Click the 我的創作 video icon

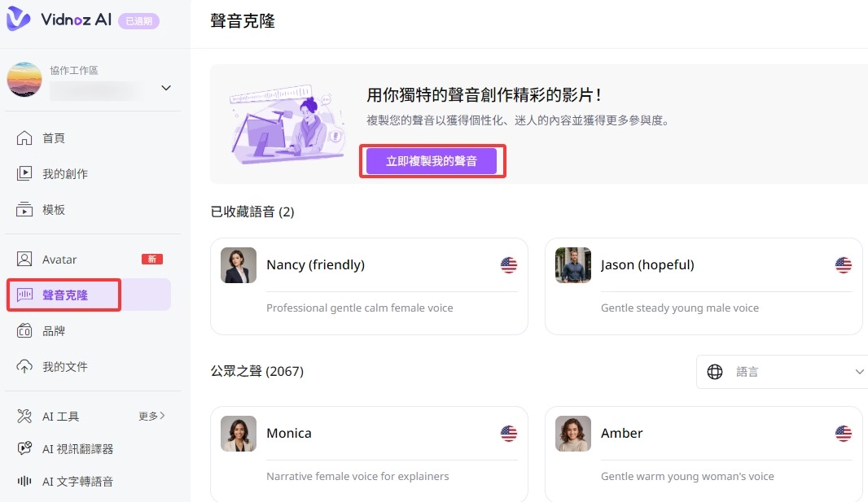(25, 173)
